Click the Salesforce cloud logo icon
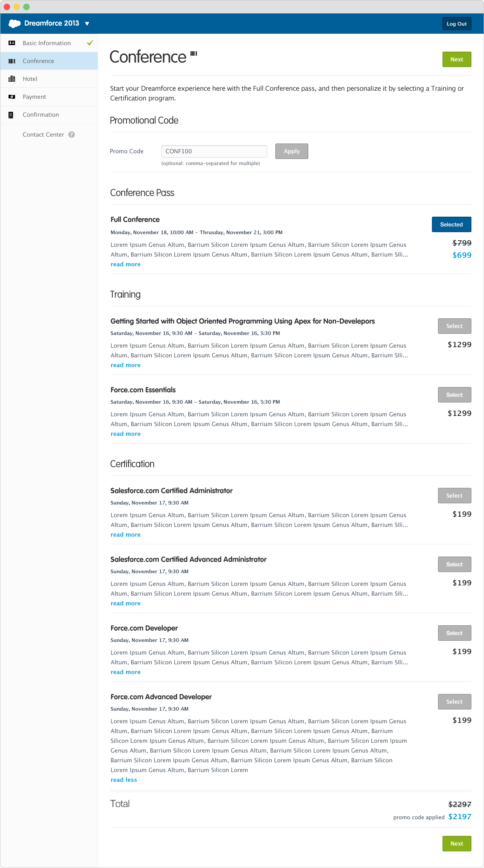Viewport: 484px width, 868px height. pos(15,24)
